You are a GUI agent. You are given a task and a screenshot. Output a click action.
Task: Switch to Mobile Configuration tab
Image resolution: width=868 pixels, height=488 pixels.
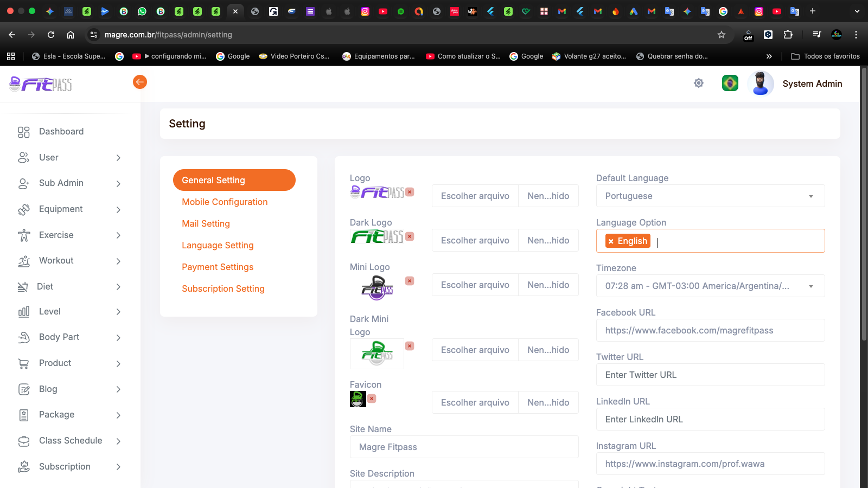point(225,202)
